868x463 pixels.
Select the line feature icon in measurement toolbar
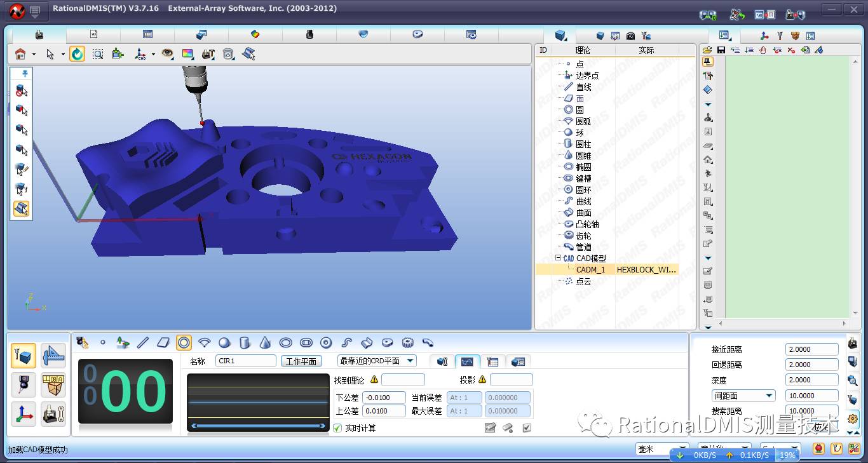pyautogui.click(x=143, y=343)
